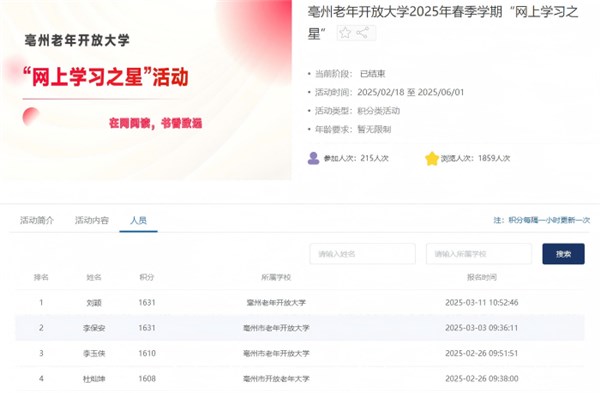Focus the school search input field
The height and width of the screenshot is (393, 600).
point(479,254)
